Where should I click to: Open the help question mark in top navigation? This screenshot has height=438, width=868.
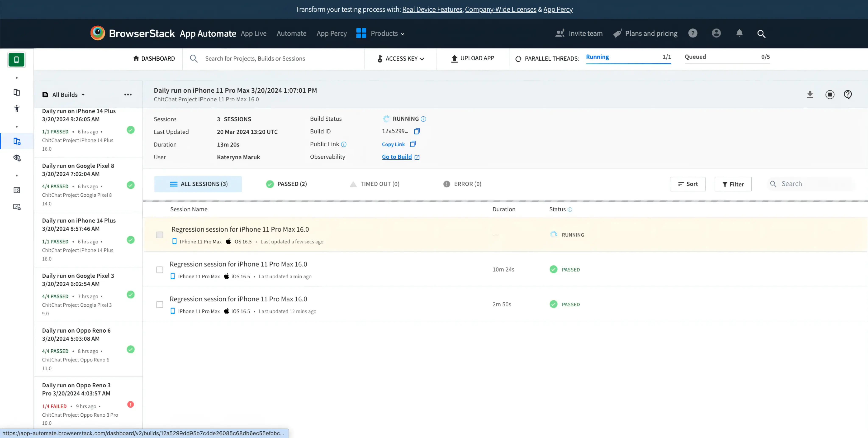coord(693,33)
